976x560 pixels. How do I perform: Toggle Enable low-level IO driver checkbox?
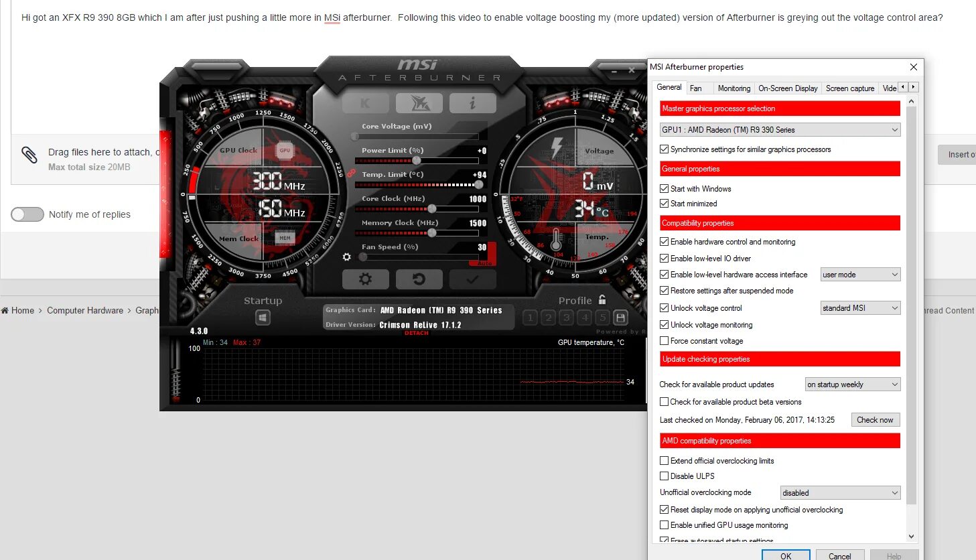click(x=664, y=258)
